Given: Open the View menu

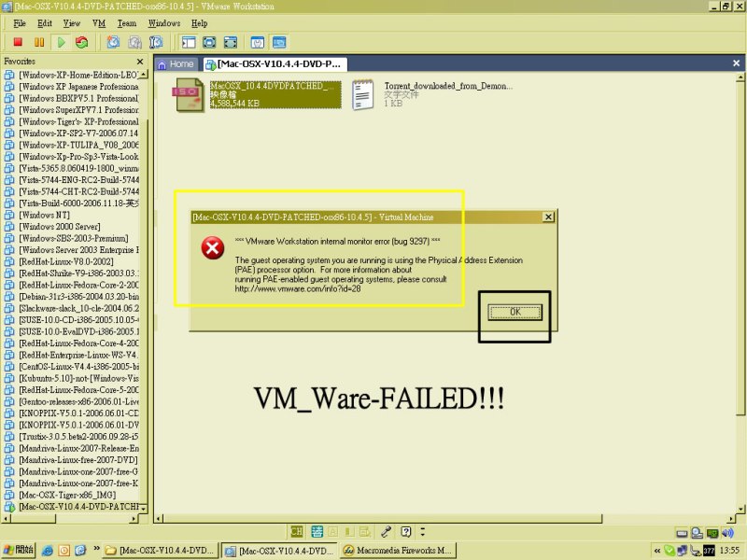Looking at the screenshot, I should [72, 23].
